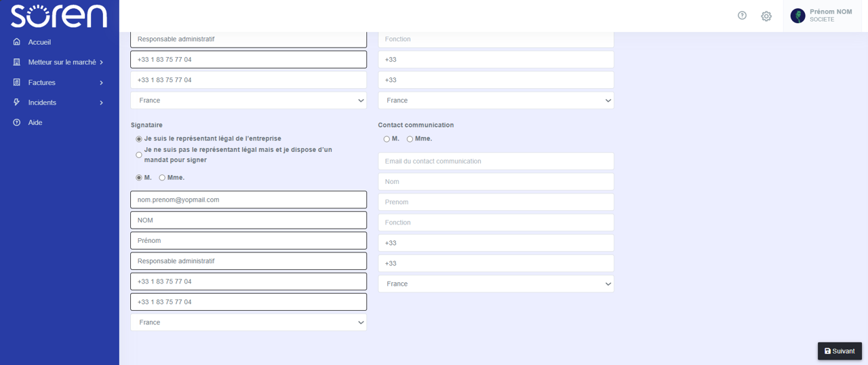
Task: Choose Mme. for Contact communication
Action: click(410, 139)
